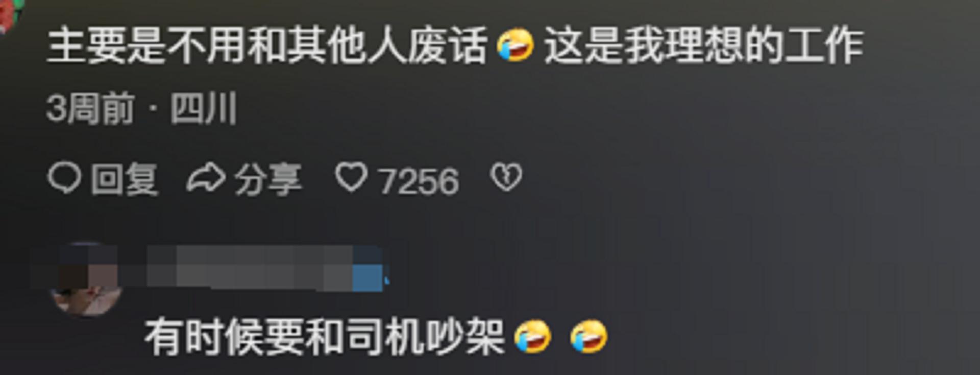Click the laughing-crying emoji in main comment

tap(516, 45)
